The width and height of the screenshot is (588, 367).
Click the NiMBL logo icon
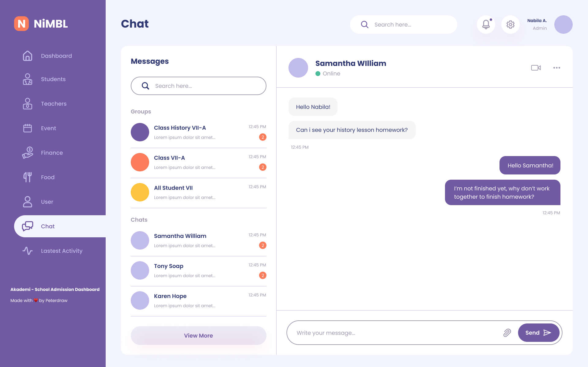[x=21, y=24]
